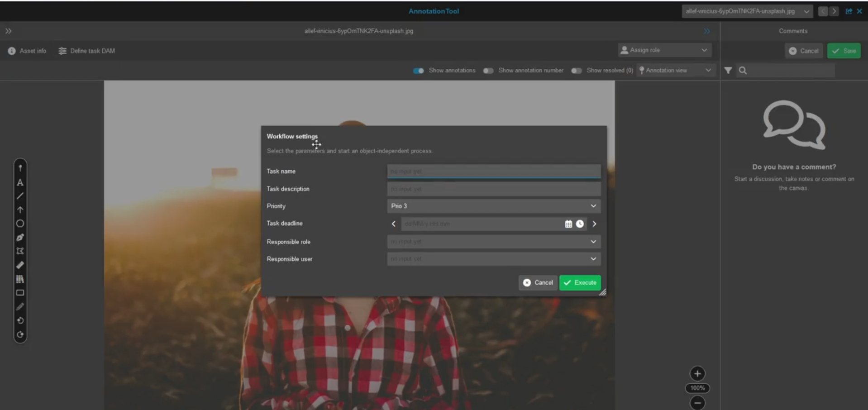Open Asset info
This screenshot has width=868, height=410.
click(x=27, y=51)
